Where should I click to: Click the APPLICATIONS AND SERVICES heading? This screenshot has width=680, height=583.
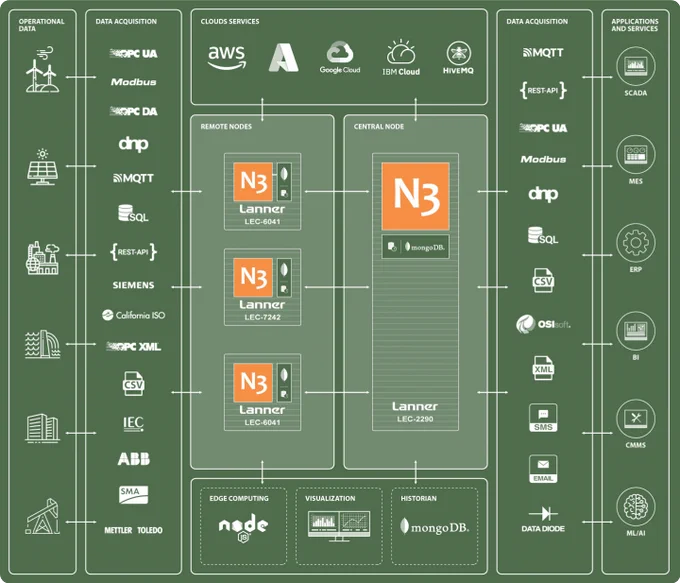[x=634, y=25]
